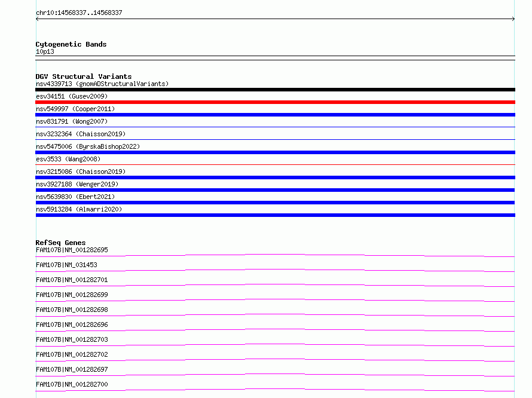The width and height of the screenshot is (532, 398).
Task: Select transcript FAM107B|NM_001282699
Action: point(72,295)
